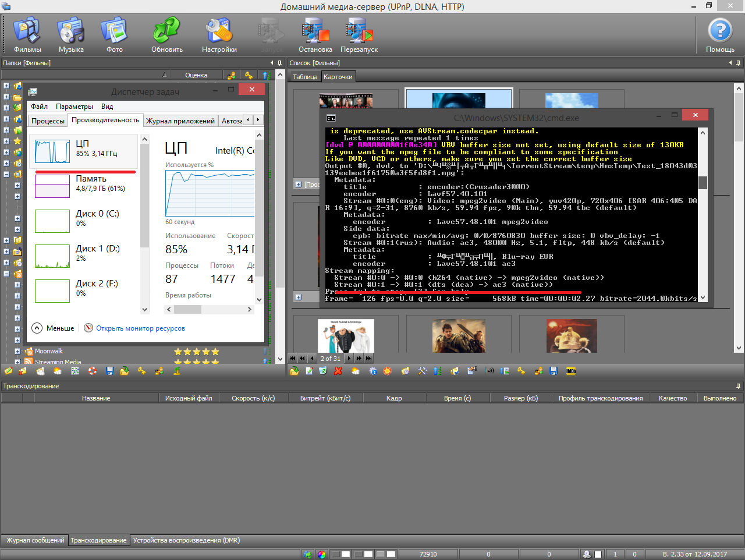The image size is (745, 560).
Task: Click the Открыть монитор ресурсов link
Action: tap(140, 328)
